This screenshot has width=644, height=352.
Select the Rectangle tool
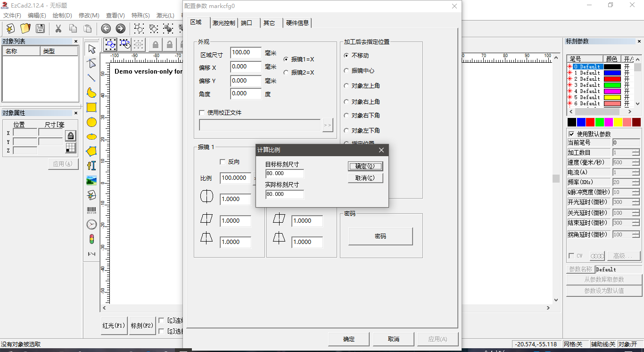[91, 107]
